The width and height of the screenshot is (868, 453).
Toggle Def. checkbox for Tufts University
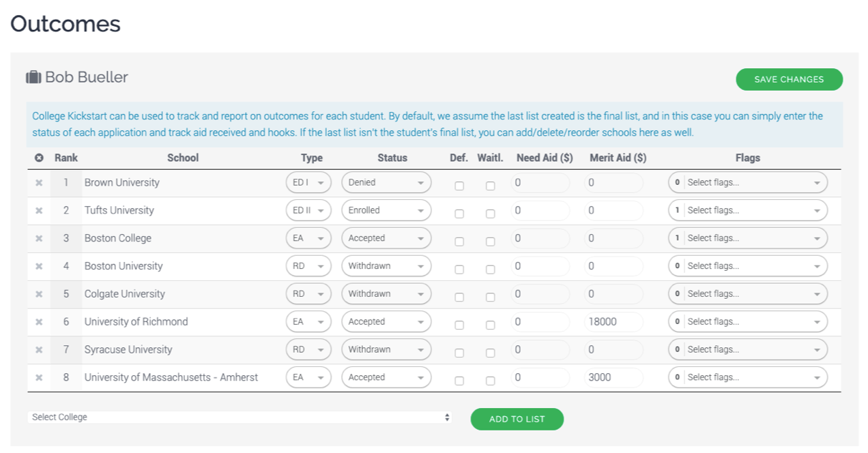point(459,214)
